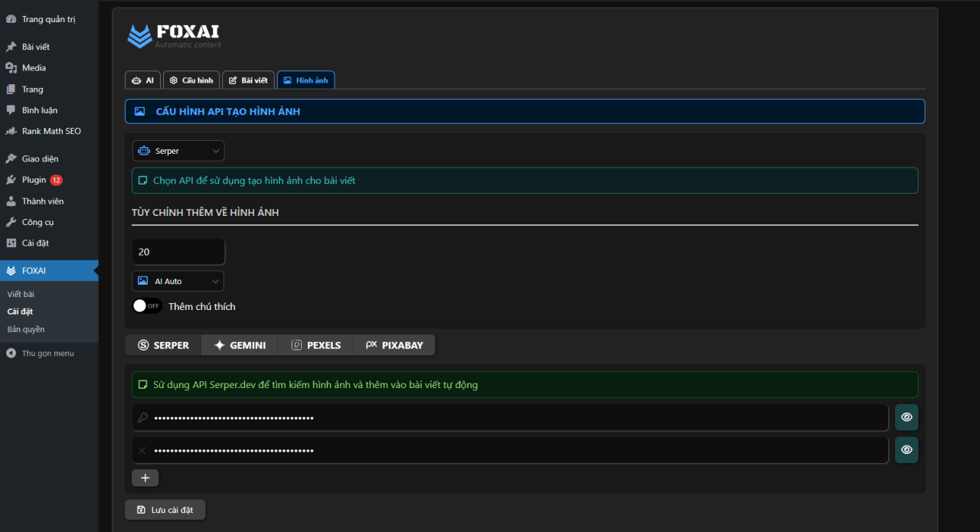Screen dimensions: 980x532
Task: Remove the second API key with X icon
Action: click(x=142, y=451)
